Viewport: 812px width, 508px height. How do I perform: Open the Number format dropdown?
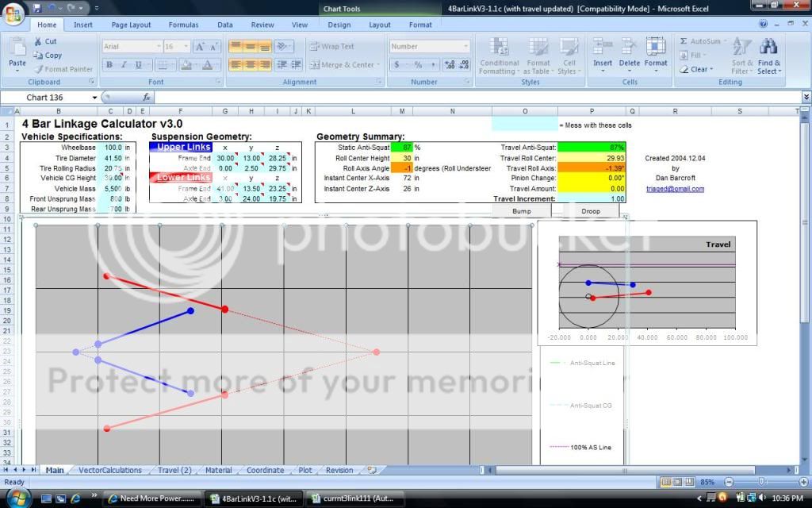466,47
